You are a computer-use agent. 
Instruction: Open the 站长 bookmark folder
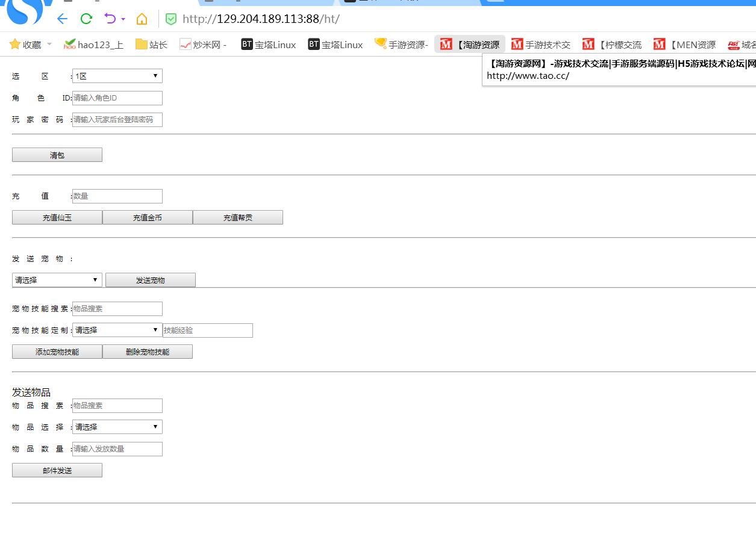tap(151, 45)
